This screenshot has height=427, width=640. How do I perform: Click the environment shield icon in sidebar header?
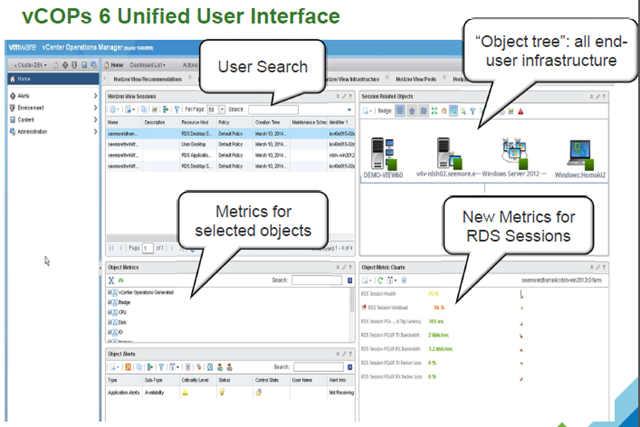(x=74, y=65)
